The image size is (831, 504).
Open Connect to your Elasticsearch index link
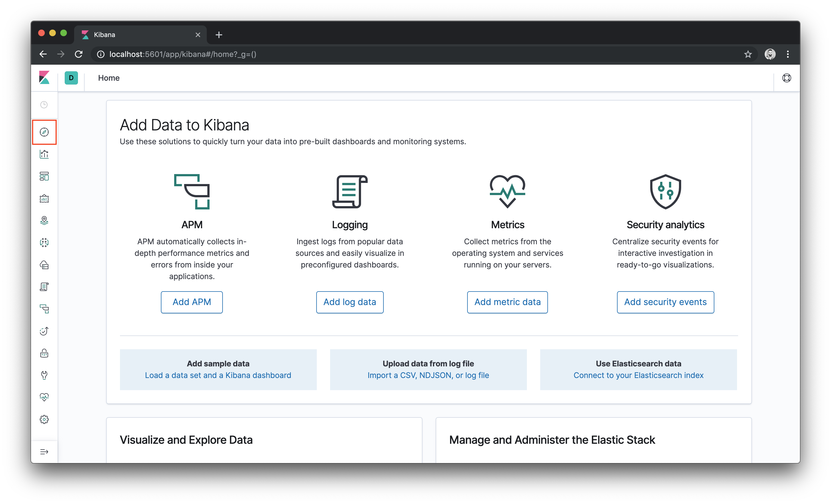638,375
